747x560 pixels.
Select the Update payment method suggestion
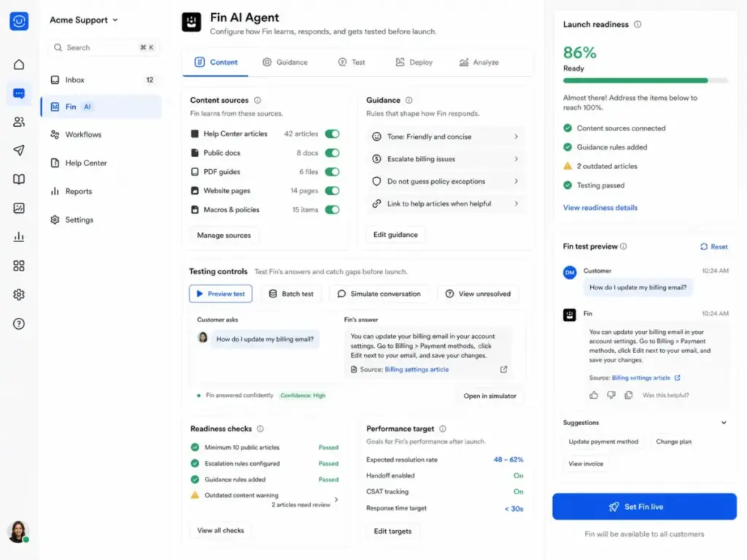[603, 442]
